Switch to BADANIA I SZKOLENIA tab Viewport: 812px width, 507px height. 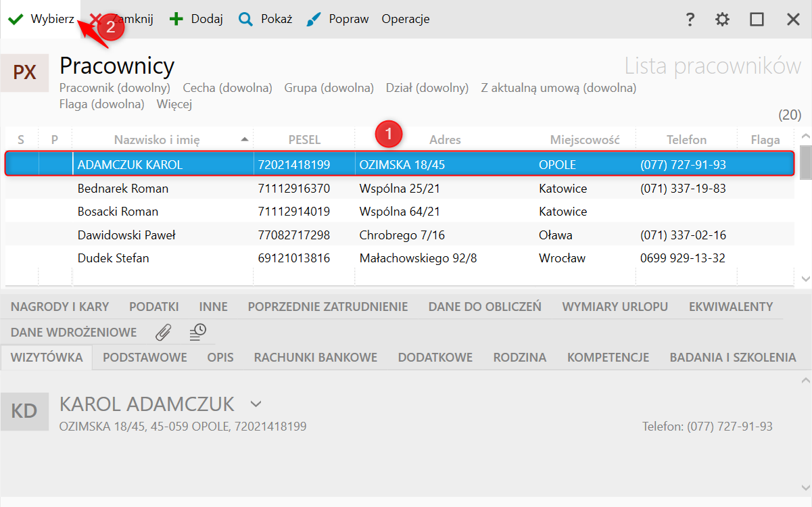[733, 358]
